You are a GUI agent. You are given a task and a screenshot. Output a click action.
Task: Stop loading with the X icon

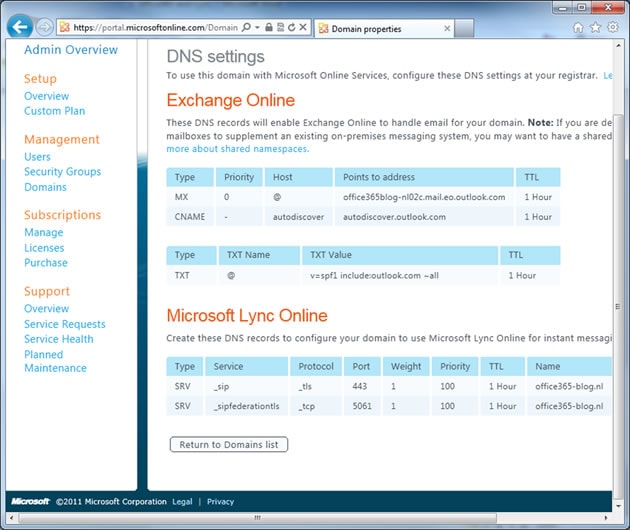point(303,27)
